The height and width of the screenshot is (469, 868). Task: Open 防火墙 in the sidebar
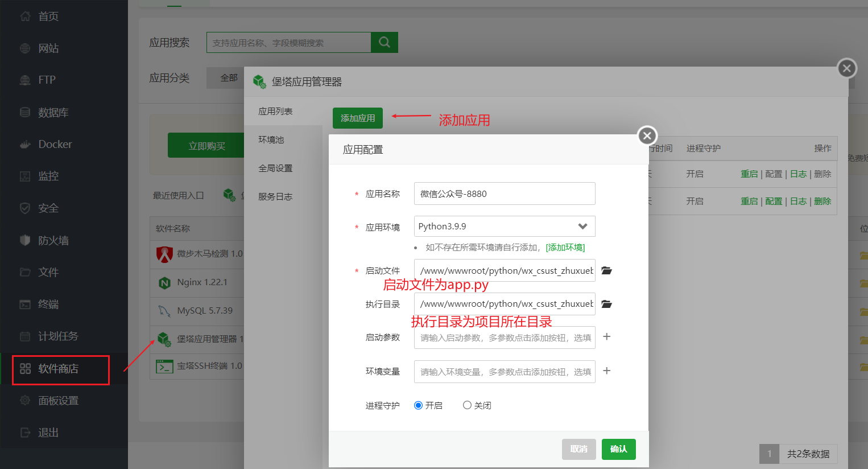[53, 240]
